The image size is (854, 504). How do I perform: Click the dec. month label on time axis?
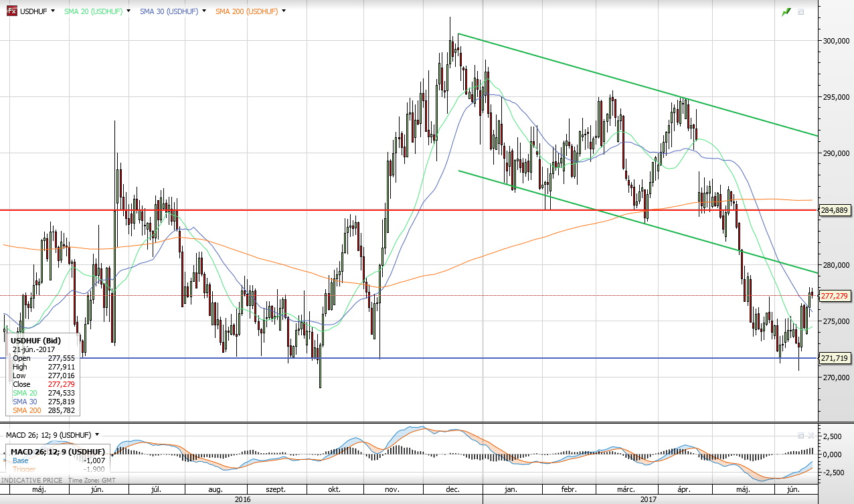[452, 490]
